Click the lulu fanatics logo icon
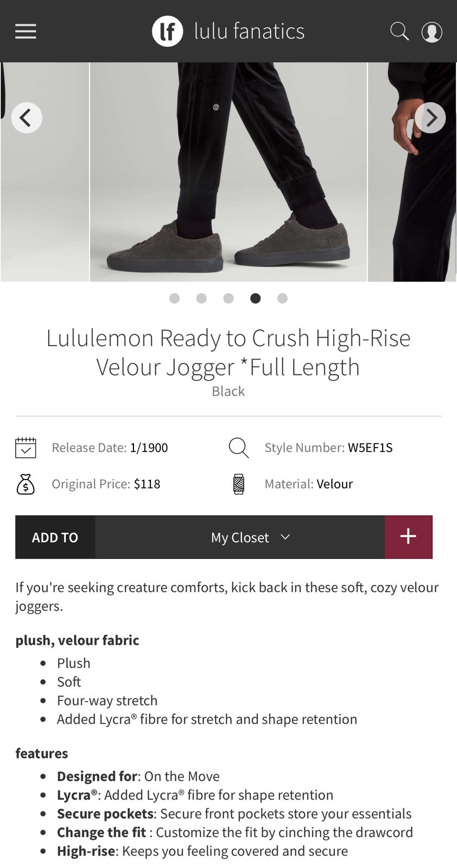457x868 pixels. coord(167,31)
